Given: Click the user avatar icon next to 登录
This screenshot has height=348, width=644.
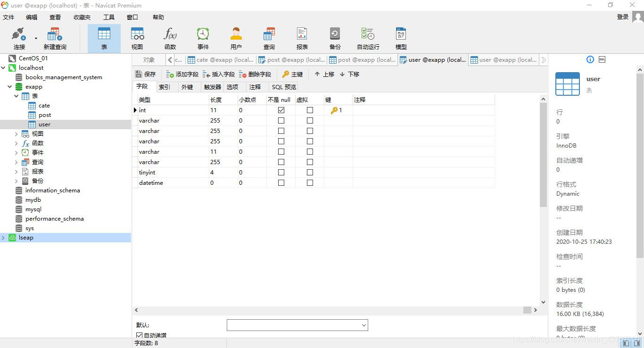Looking at the screenshot, I should click(x=638, y=17).
